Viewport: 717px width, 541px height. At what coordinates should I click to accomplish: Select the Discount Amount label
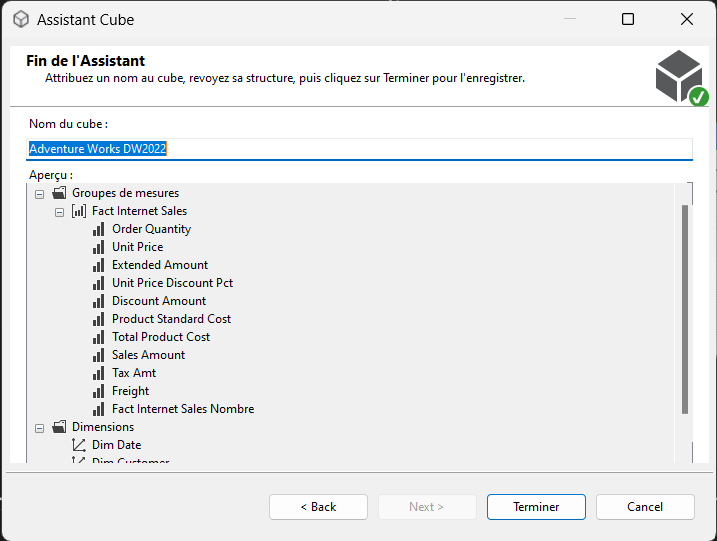click(159, 301)
